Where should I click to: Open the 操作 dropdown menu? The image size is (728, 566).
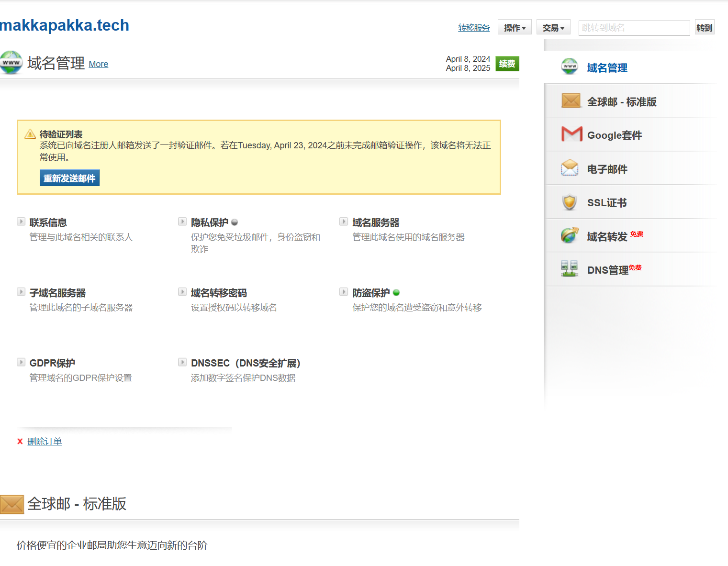(515, 28)
